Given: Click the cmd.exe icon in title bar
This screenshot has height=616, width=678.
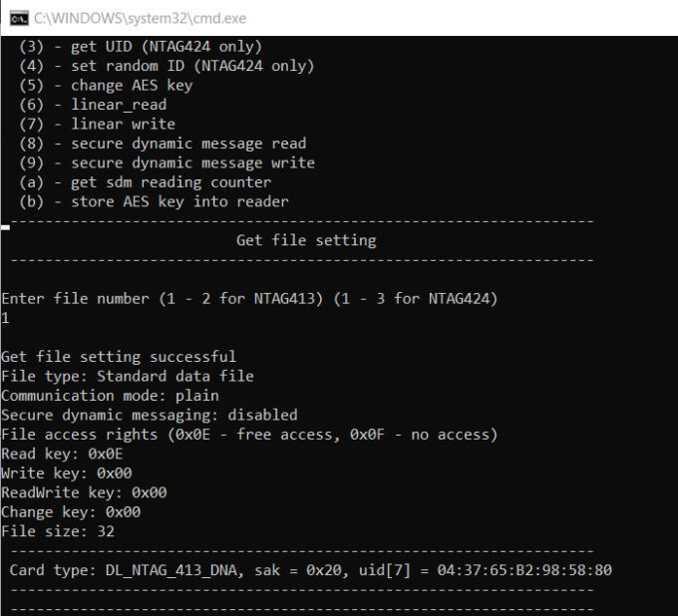Looking at the screenshot, I should (19, 18).
